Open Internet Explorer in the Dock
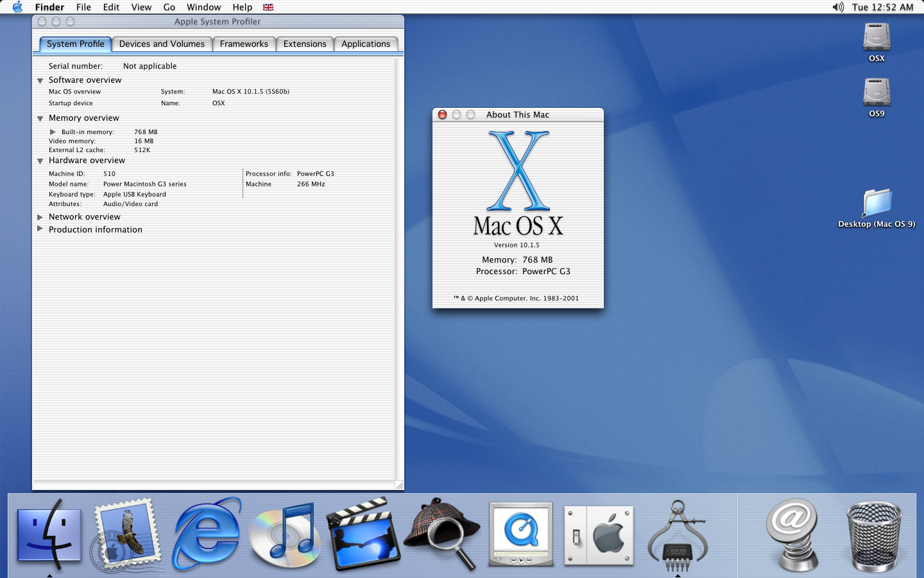This screenshot has height=578, width=924. tap(207, 535)
